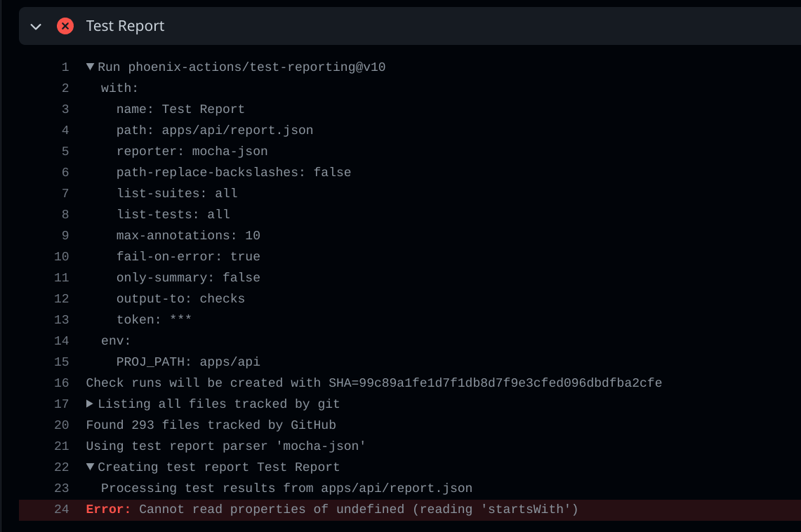
Task: Select line number 1 in the log
Action: [65, 67]
